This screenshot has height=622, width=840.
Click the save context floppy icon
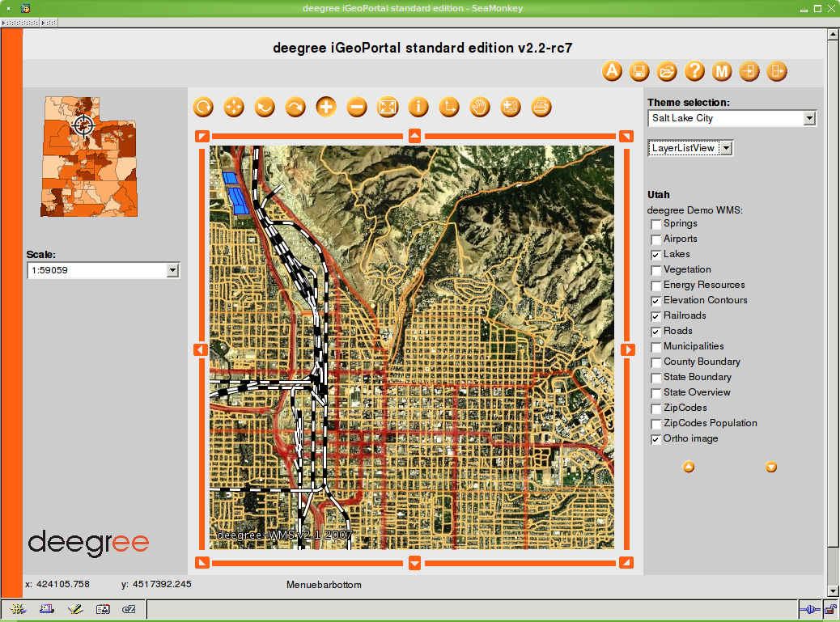click(639, 71)
